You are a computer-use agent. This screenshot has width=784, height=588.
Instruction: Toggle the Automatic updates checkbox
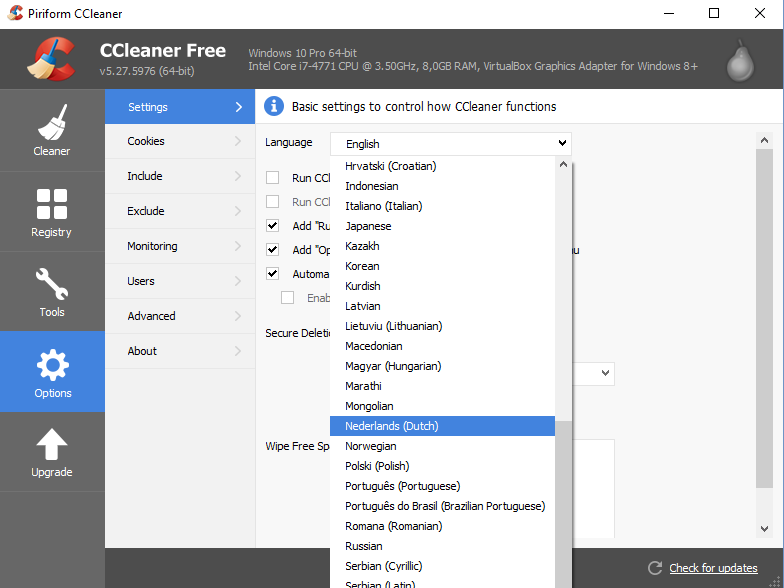[273, 274]
